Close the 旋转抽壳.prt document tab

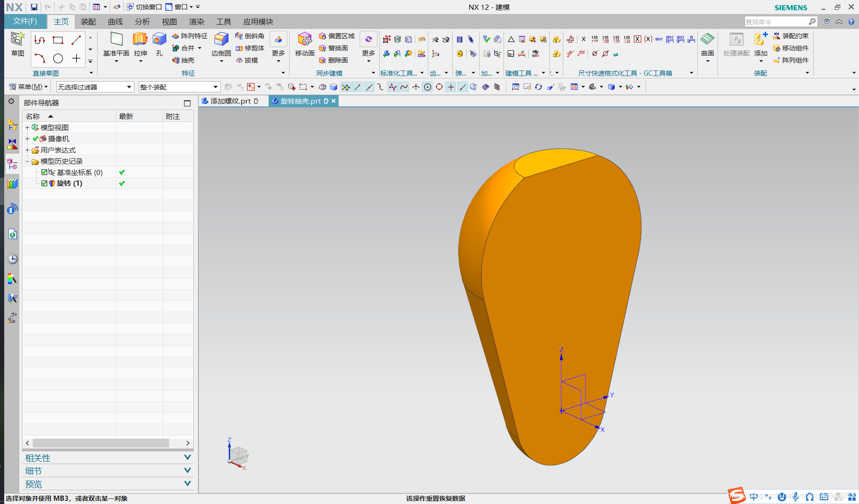click(x=334, y=101)
